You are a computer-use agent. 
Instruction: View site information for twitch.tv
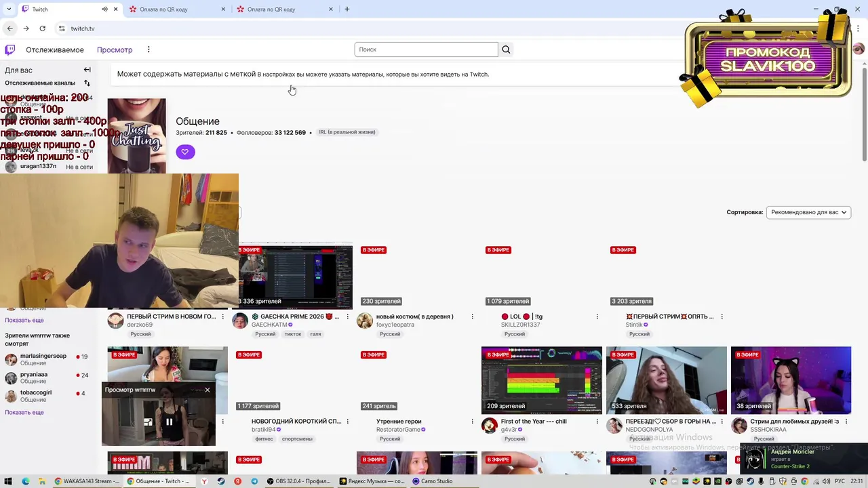(x=62, y=28)
